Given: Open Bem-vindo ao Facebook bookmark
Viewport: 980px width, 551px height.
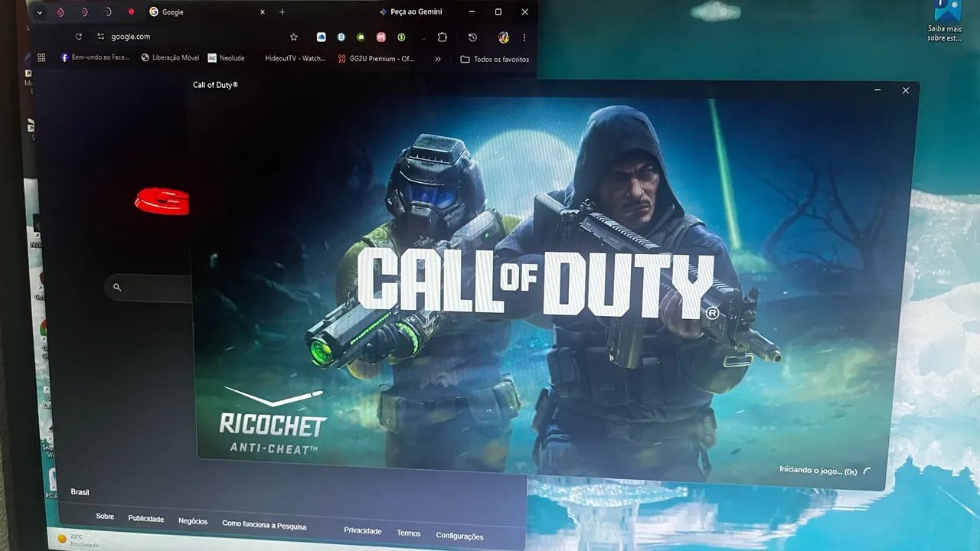Looking at the screenshot, I should [x=95, y=57].
